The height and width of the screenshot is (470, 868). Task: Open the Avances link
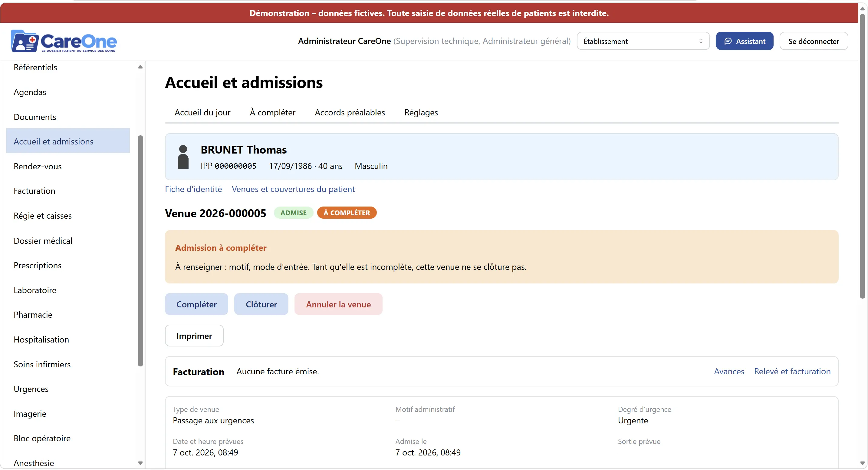coord(729,371)
